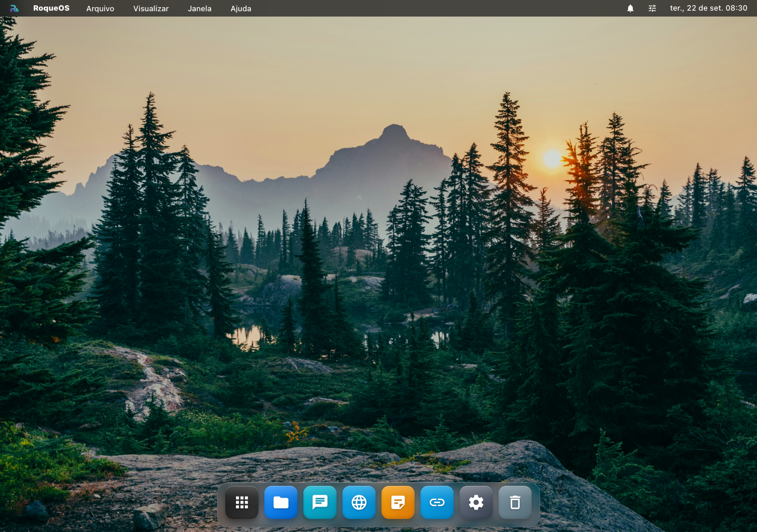This screenshot has height=532, width=757.
Task: Open the app launcher grid in dock
Action: pyautogui.click(x=242, y=502)
